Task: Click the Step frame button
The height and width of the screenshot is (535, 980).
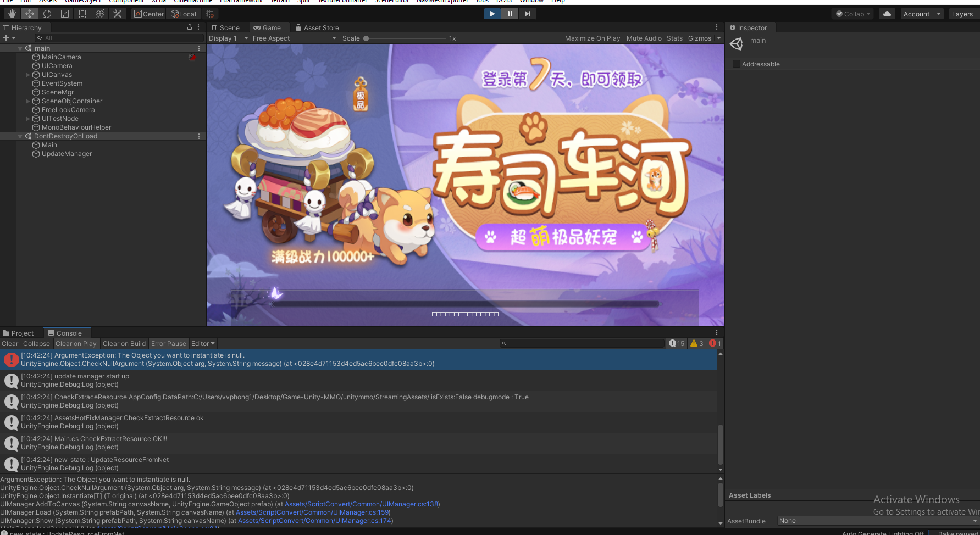Action: coord(527,14)
